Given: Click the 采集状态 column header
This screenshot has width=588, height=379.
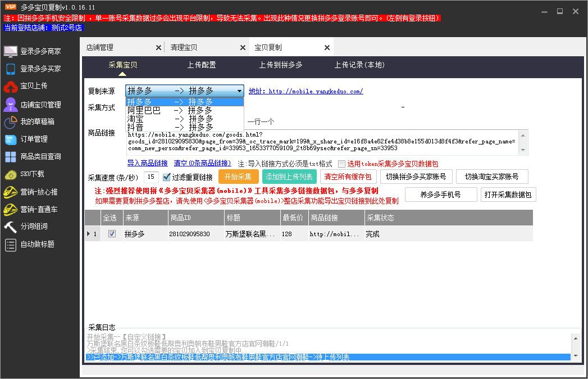Looking at the screenshot, I should click(x=449, y=218).
